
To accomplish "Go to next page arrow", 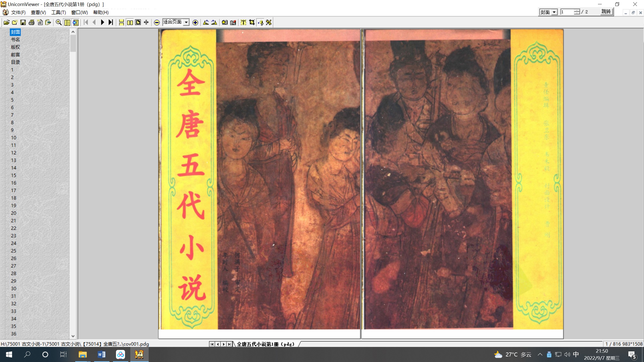I will tap(102, 22).
